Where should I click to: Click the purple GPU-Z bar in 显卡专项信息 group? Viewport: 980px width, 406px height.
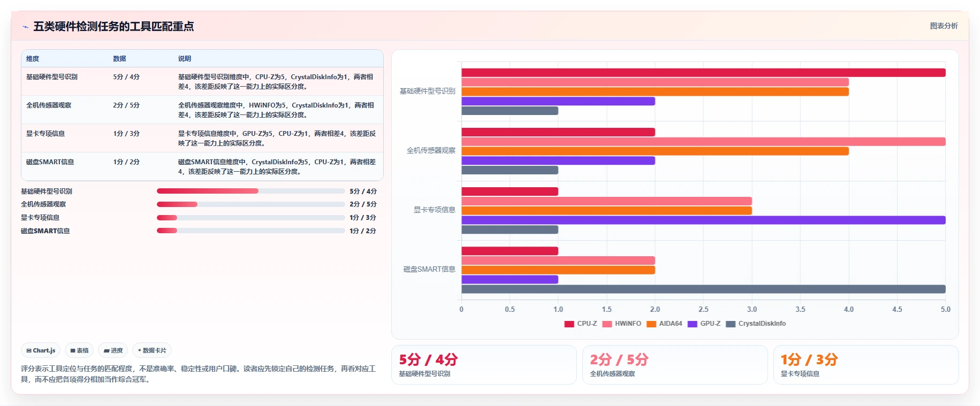(x=703, y=220)
